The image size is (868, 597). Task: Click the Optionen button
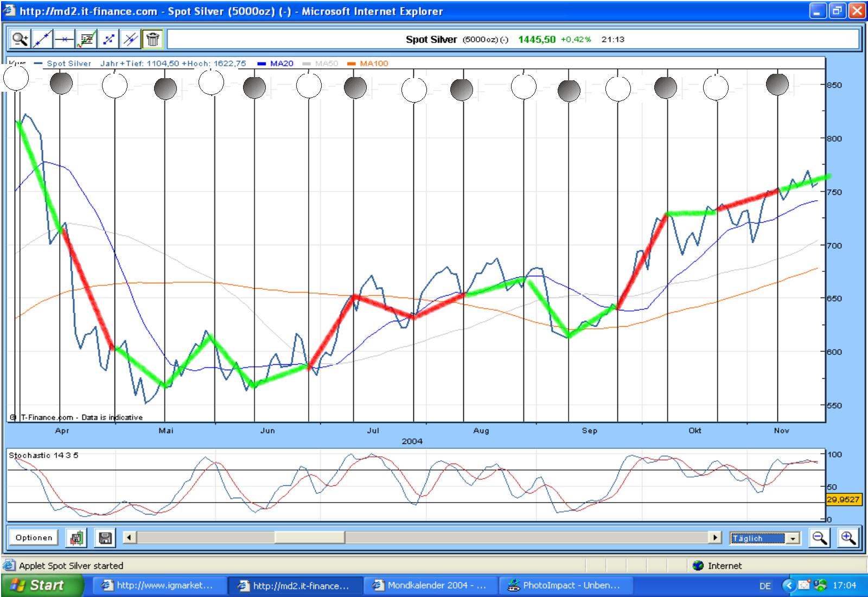point(34,538)
